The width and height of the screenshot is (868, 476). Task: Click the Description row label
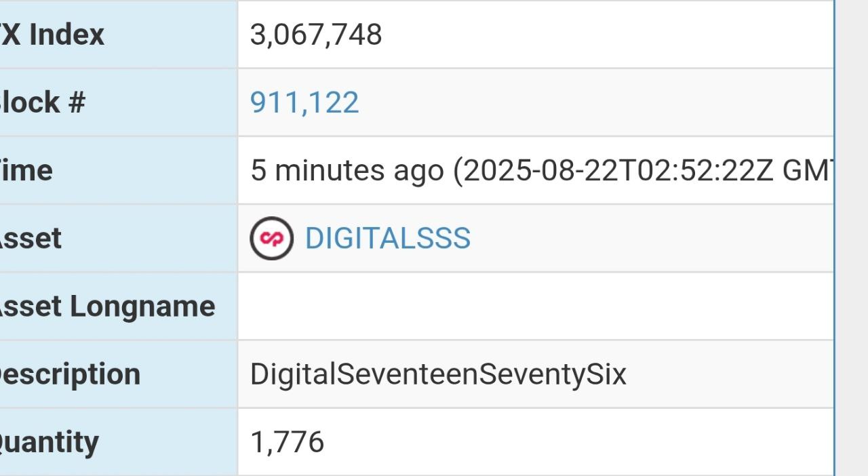point(70,374)
